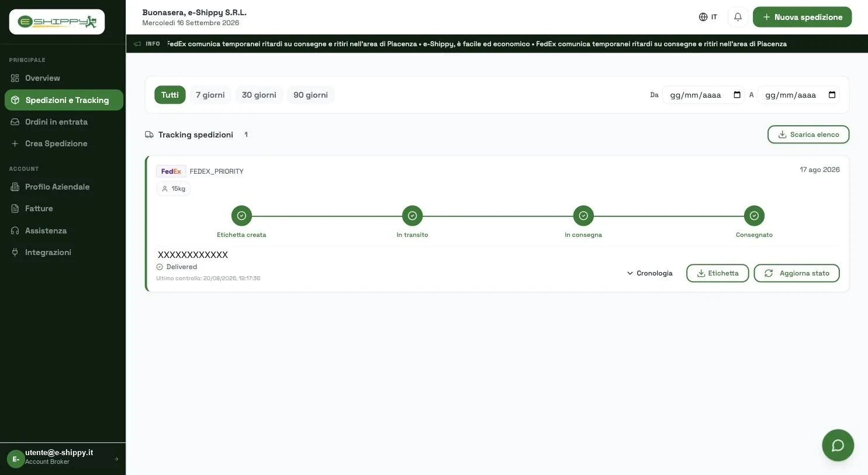Click Nuova spedizione button
Viewport: 868px width, 475px height.
click(x=802, y=17)
